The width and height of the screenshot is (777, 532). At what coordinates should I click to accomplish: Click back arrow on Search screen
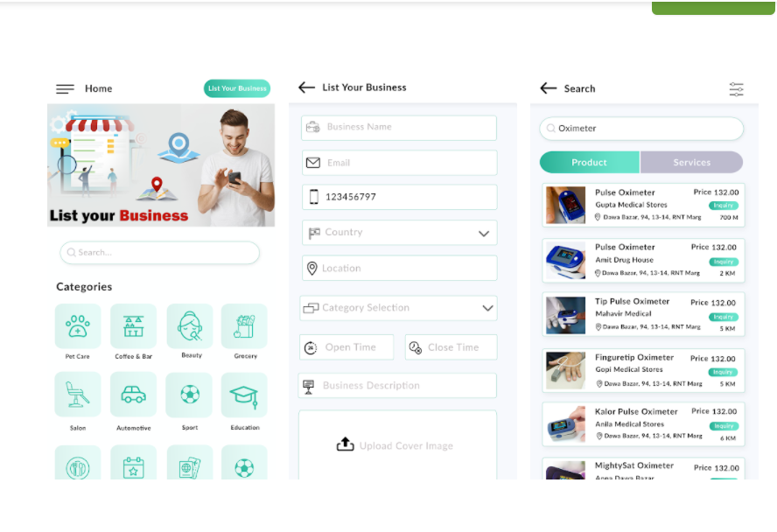click(x=548, y=88)
